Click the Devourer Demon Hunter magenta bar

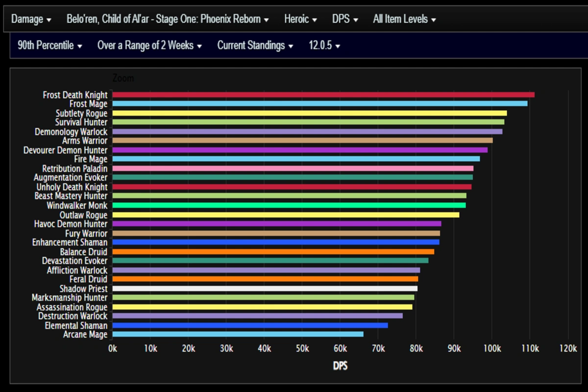tap(300, 150)
